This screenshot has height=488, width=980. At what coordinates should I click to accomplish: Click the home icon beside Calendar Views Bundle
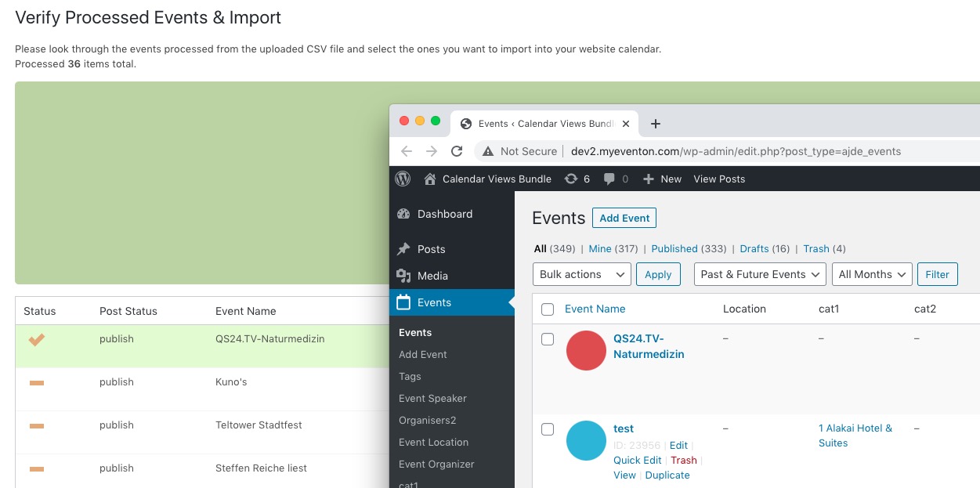pyautogui.click(x=429, y=179)
